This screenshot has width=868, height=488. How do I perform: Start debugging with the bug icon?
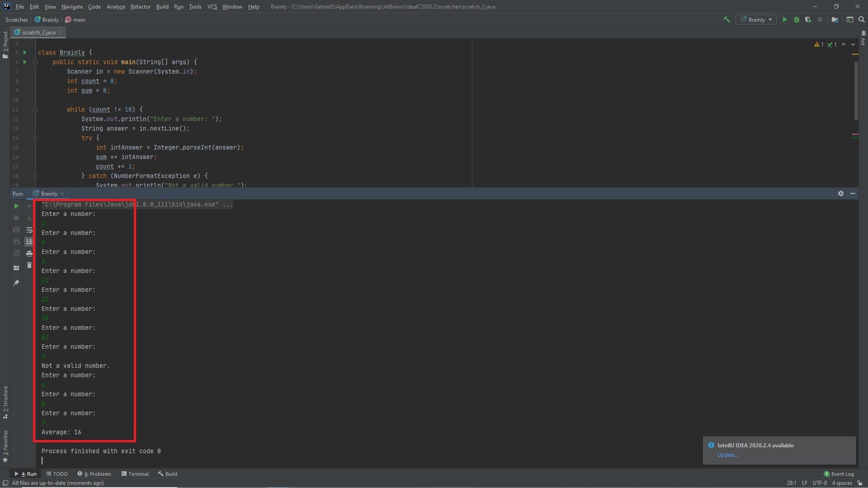click(x=796, y=19)
